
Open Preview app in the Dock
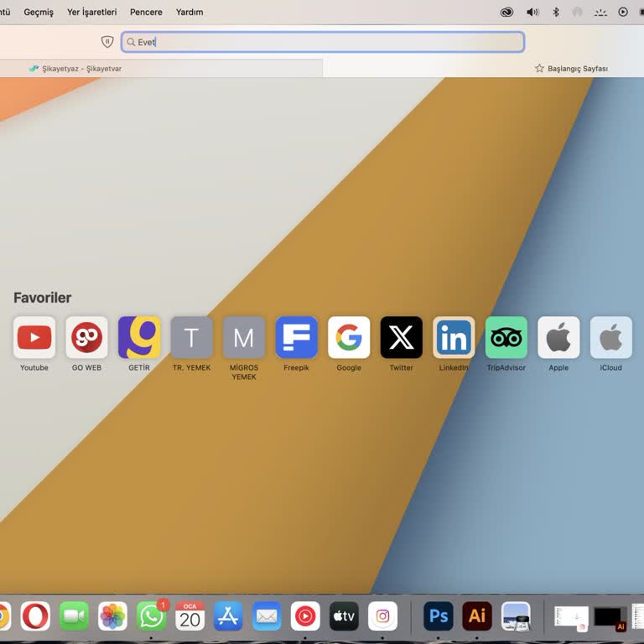click(x=516, y=615)
